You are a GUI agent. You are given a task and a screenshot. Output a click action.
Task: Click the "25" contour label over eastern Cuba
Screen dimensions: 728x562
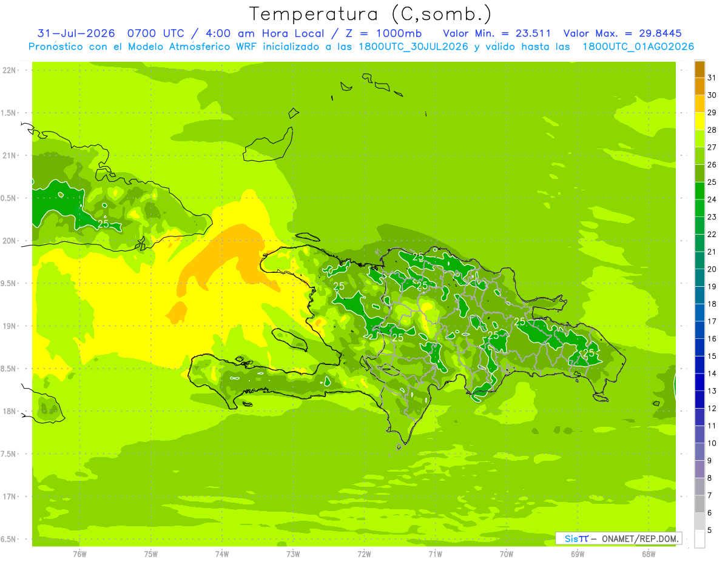(x=103, y=224)
